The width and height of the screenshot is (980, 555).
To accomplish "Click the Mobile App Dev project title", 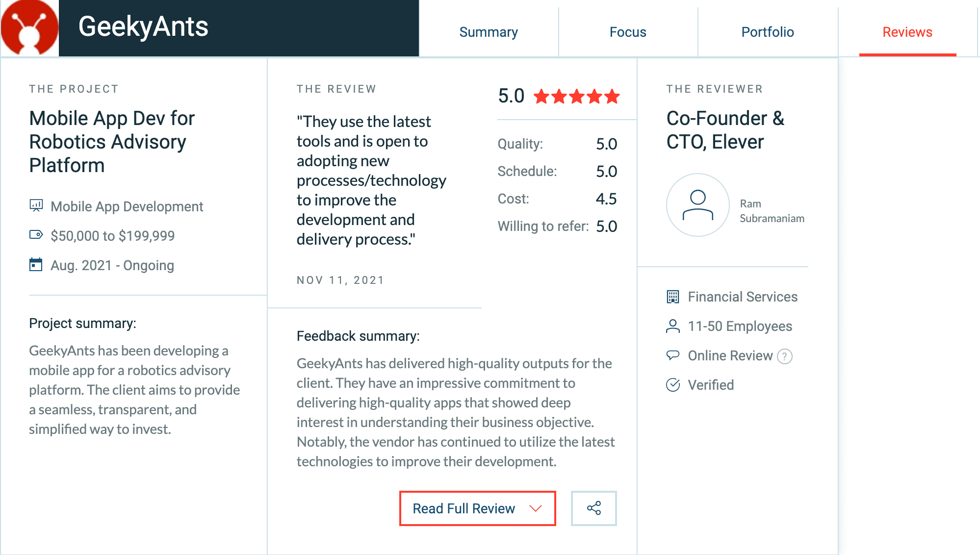I will pos(112,142).
